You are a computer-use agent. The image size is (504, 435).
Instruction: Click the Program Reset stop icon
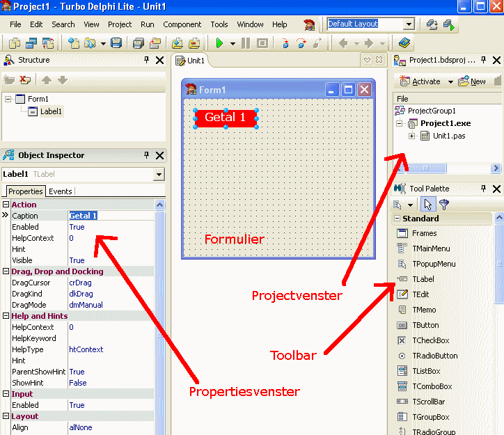click(262, 43)
